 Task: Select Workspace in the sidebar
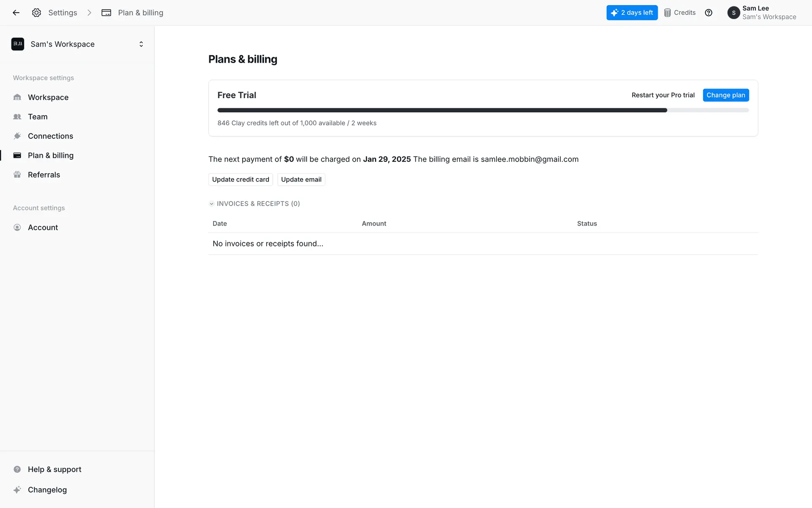48,97
